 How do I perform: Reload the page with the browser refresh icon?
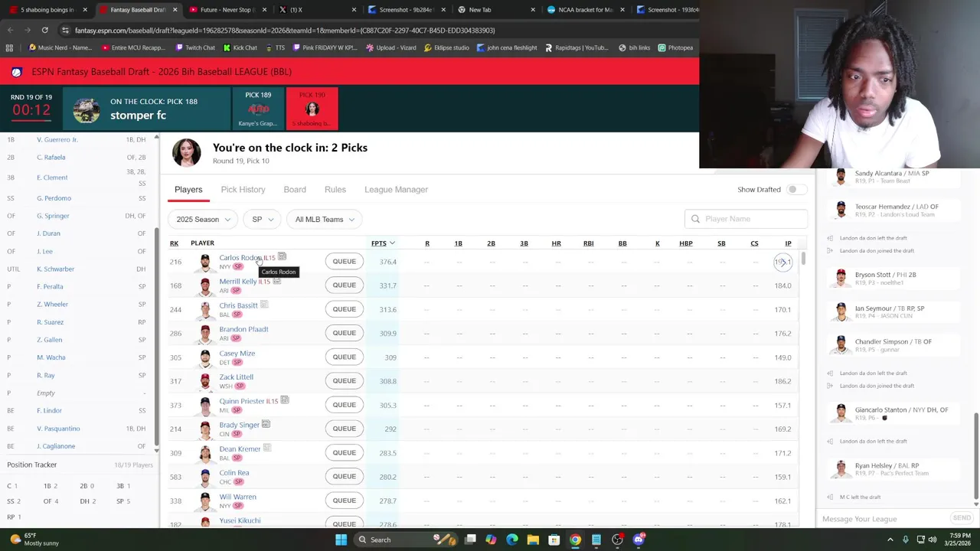[x=44, y=30]
